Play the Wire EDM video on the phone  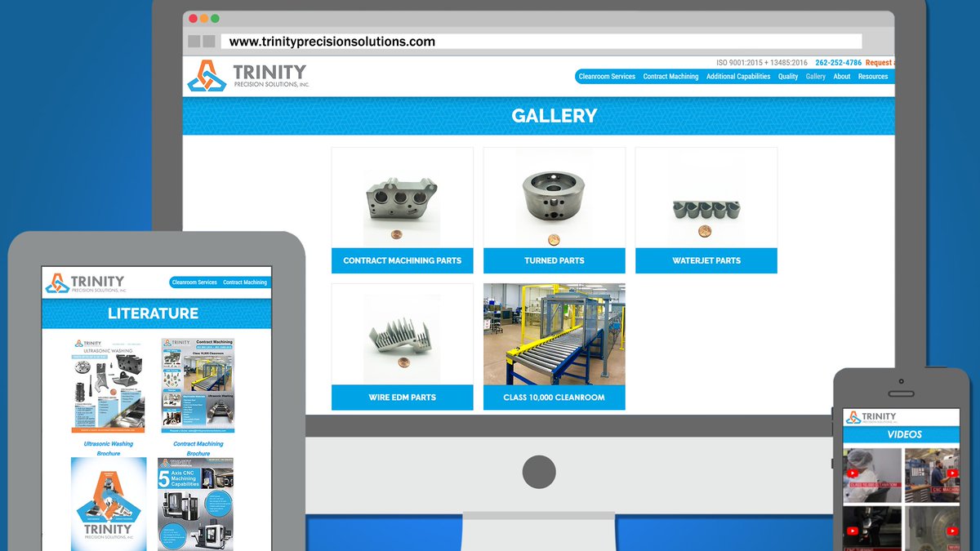(x=952, y=530)
